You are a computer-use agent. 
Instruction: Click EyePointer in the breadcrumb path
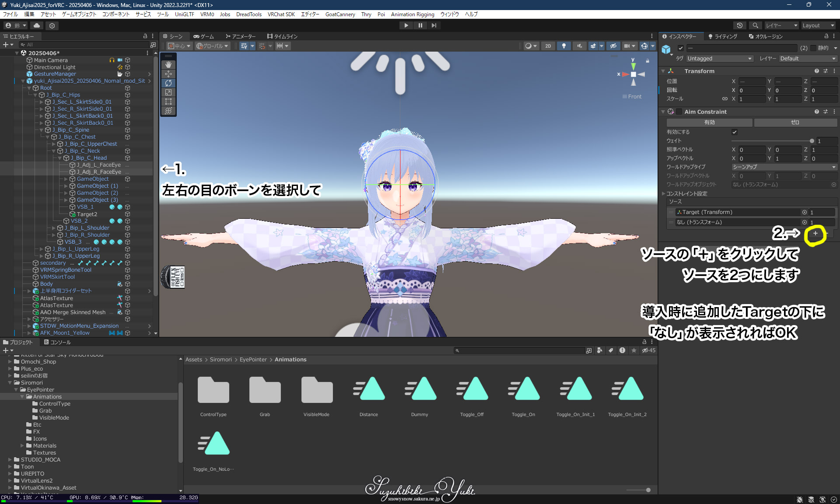coord(253,360)
